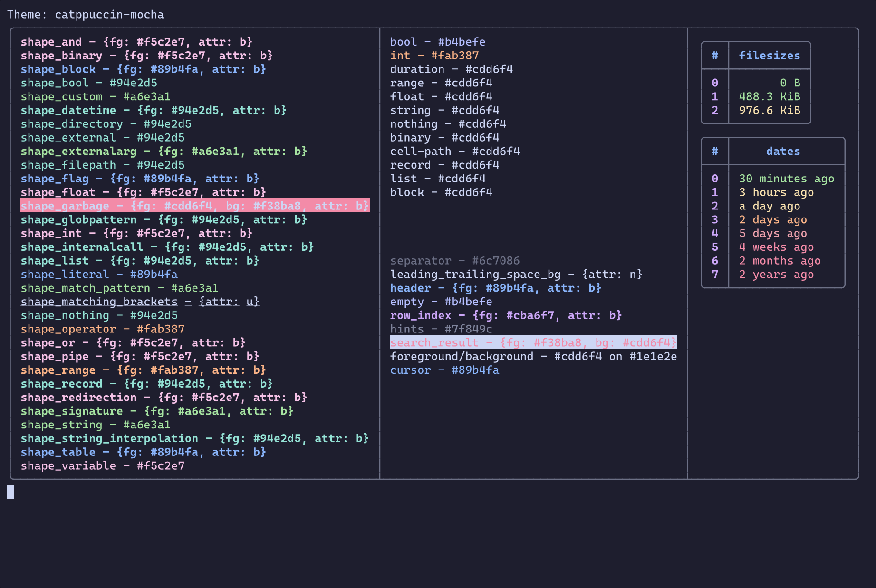Select the row_index entry
The height and width of the screenshot is (588, 876).
coord(506,315)
